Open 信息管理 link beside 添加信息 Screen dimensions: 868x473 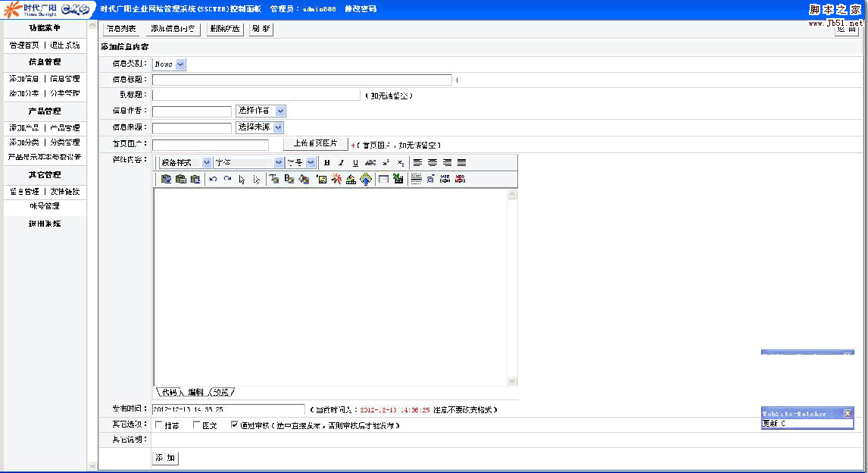pyautogui.click(x=65, y=79)
